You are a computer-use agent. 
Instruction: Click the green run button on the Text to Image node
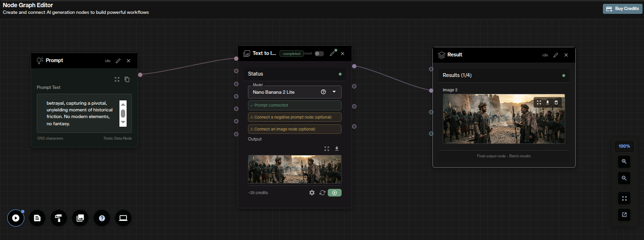(x=334, y=193)
